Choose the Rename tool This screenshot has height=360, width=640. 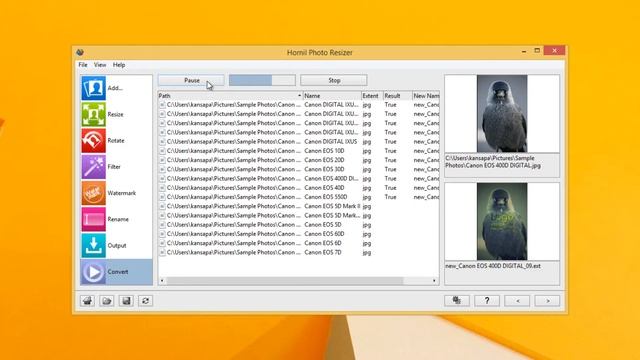tap(116, 219)
